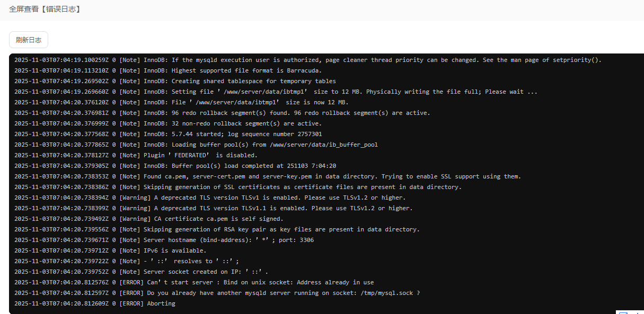
Task: Click the "Highest supported file format is Barracuda" line
Action: (233, 70)
